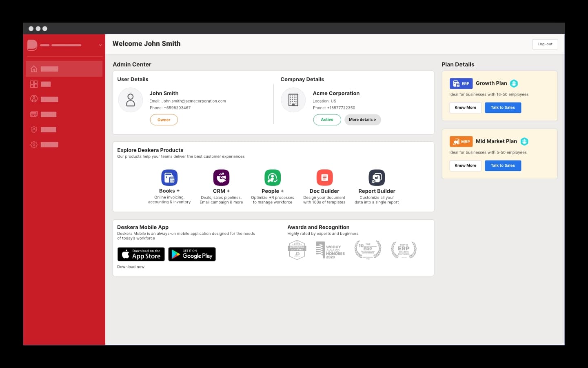
Task: Click the Log-out button
Action: (x=545, y=44)
